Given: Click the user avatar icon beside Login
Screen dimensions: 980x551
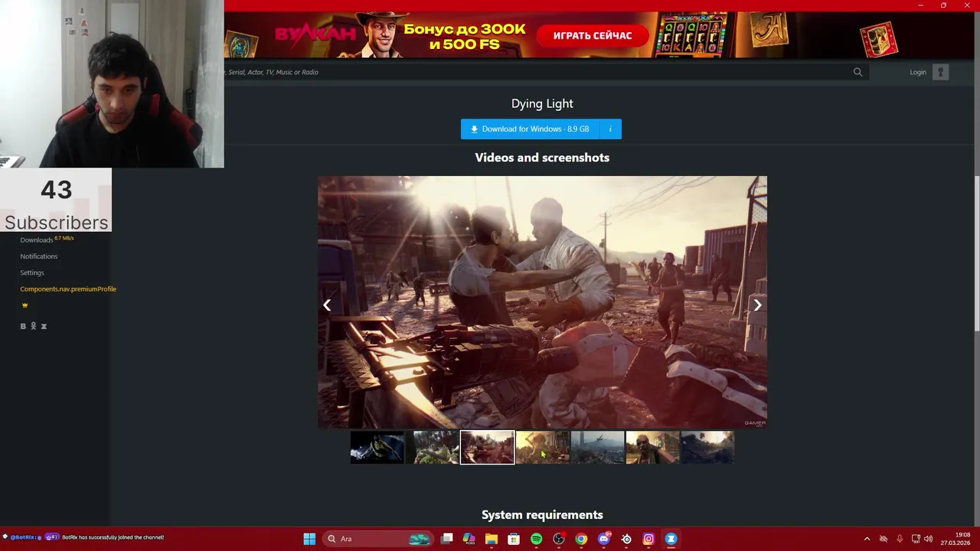Looking at the screenshot, I should point(940,72).
